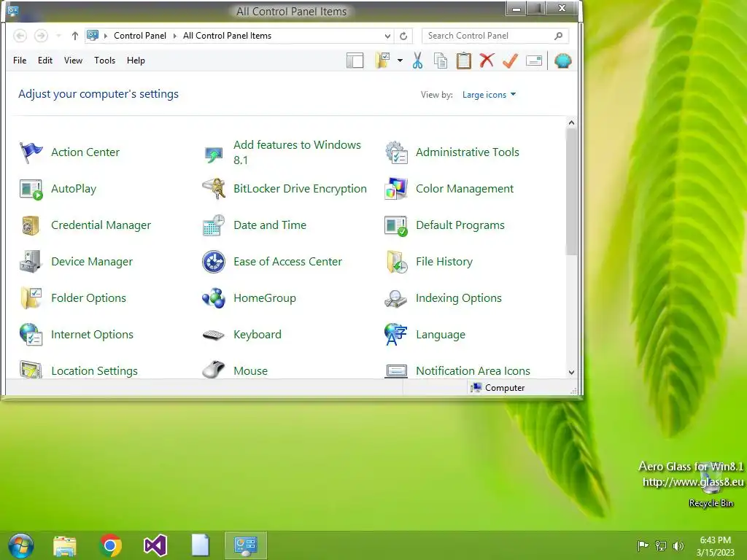Image resolution: width=747 pixels, height=560 pixels.
Task: Click the Control Panel breadcrumb
Action: pyautogui.click(x=140, y=36)
